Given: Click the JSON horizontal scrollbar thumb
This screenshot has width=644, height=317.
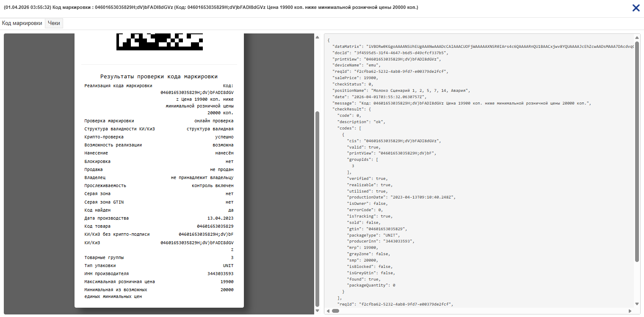Looking at the screenshot, I should click(x=336, y=311).
